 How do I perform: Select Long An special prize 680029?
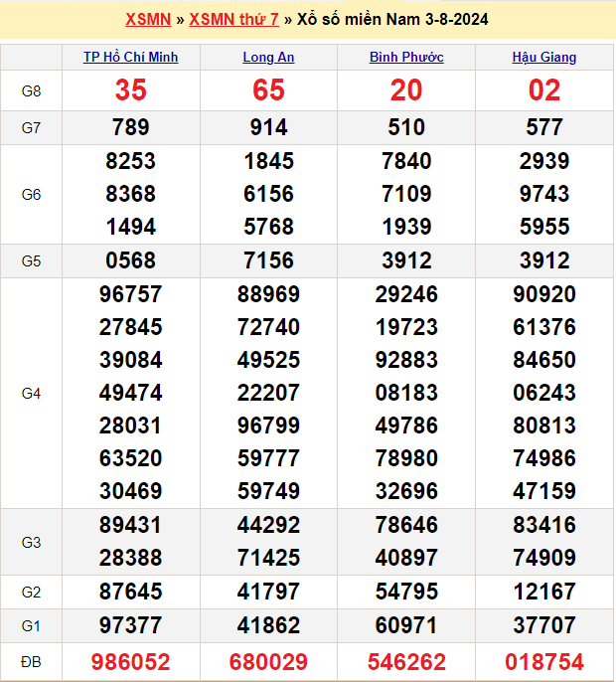point(268,661)
